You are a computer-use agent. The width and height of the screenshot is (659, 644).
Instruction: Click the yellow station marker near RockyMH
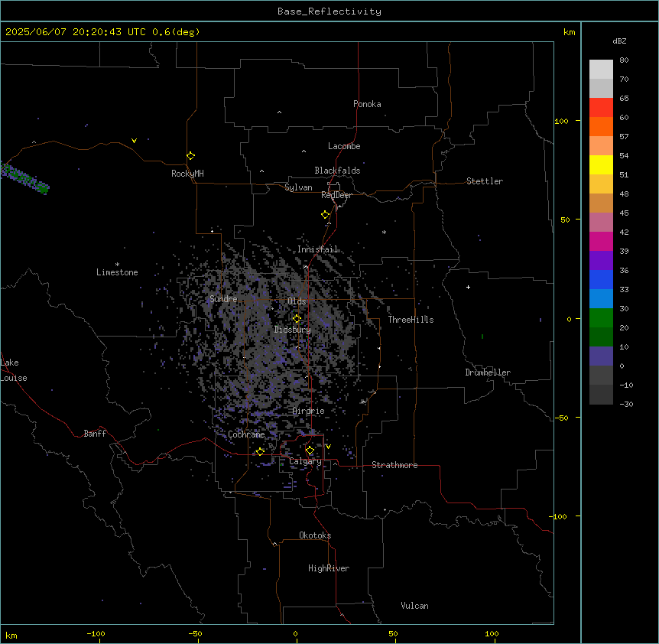[x=191, y=156]
